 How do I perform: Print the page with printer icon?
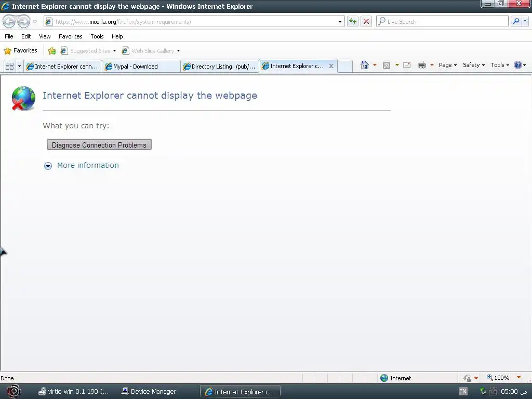pos(422,65)
